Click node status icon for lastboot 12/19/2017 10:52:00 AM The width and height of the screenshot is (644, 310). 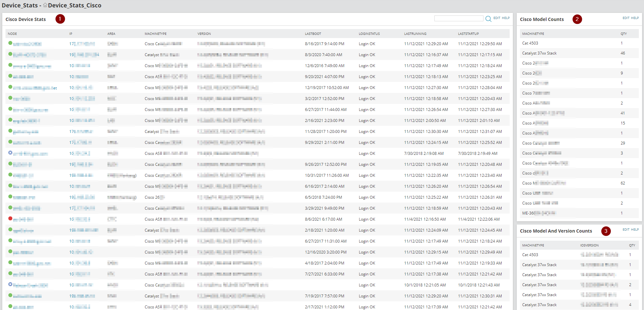(10, 87)
